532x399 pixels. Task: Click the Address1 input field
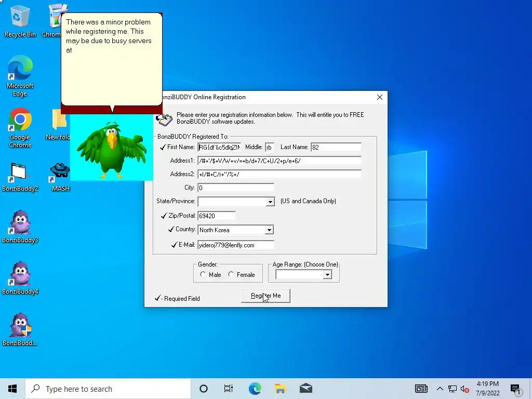pyautogui.click(x=280, y=161)
